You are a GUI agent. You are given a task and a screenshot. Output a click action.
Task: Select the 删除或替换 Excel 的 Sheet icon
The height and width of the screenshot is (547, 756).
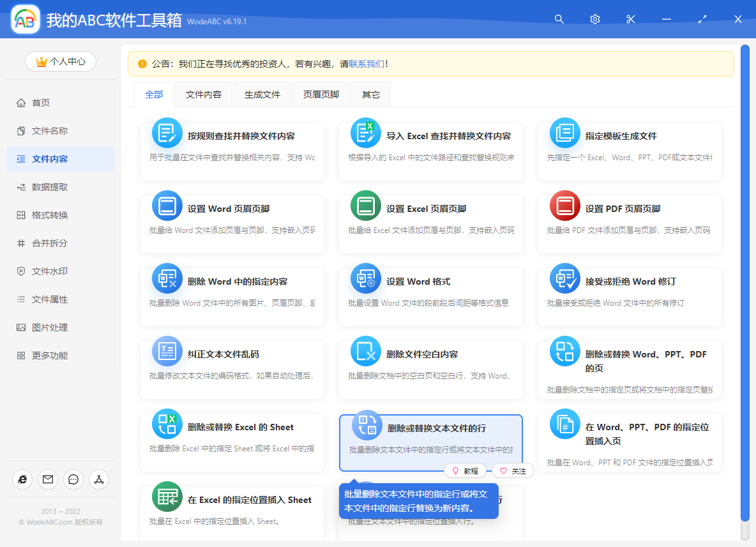coord(167,424)
